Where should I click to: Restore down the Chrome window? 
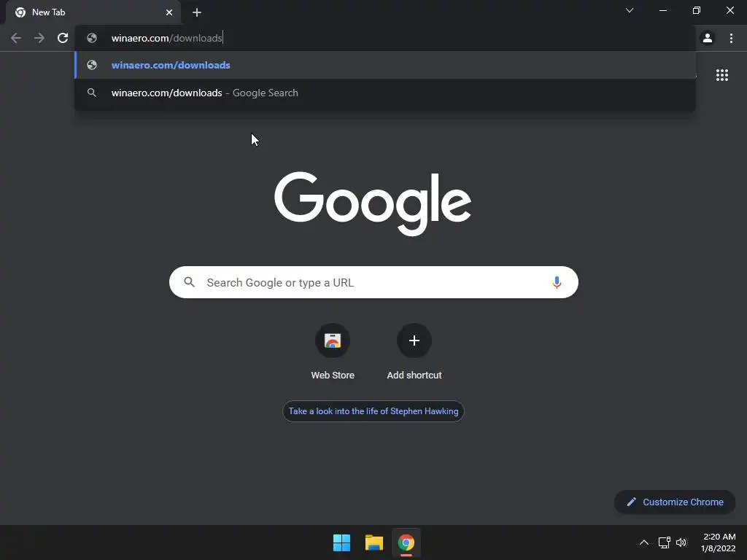[x=697, y=10]
